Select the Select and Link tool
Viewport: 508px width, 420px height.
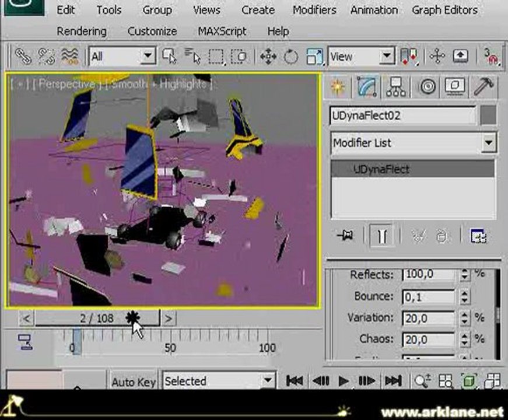point(23,57)
